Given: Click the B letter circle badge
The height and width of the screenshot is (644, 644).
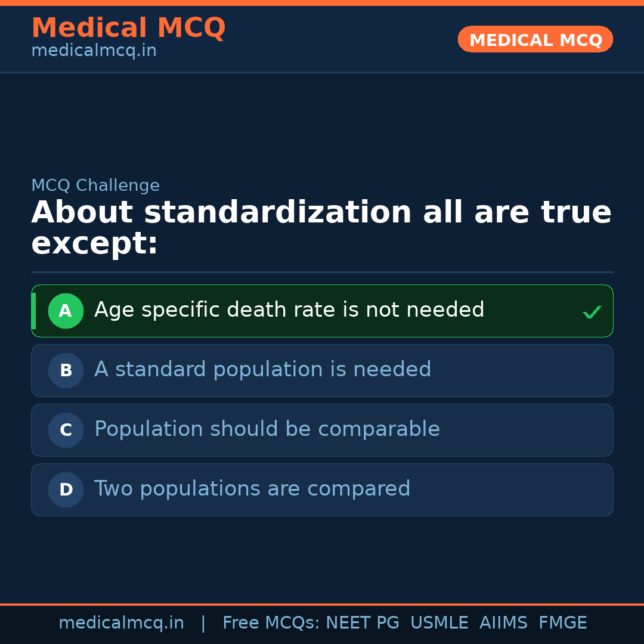Looking at the screenshot, I should click(x=66, y=370).
